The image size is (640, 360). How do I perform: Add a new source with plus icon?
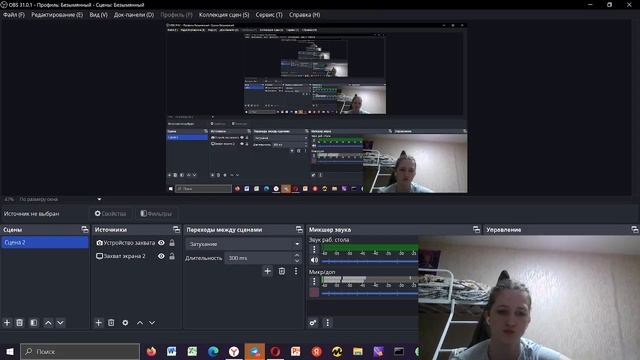98,322
